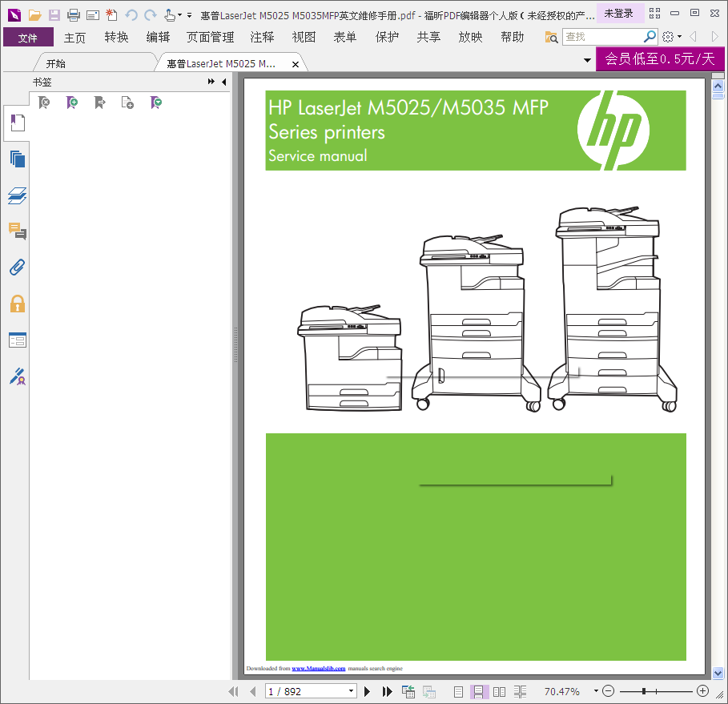The width and height of the screenshot is (728, 704).
Task: Print the document using the printer icon
Action: pyautogui.click(x=74, y=15)
